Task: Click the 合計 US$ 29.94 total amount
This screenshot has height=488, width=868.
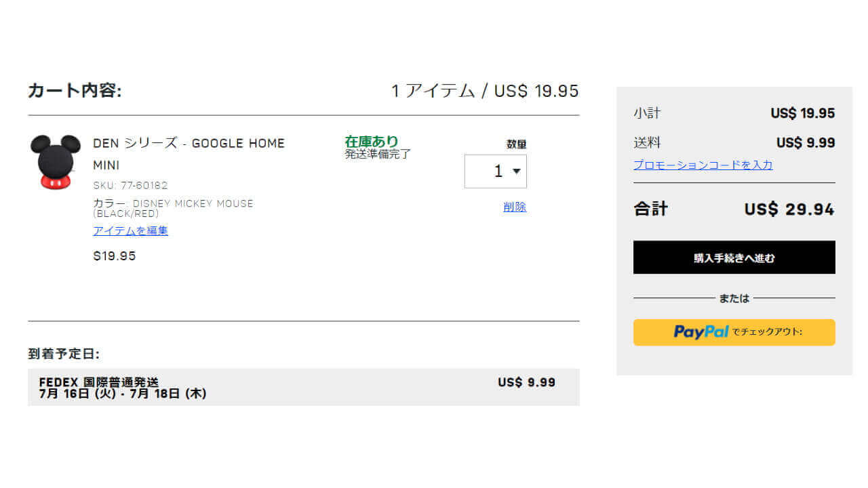Action: point(789,209)
